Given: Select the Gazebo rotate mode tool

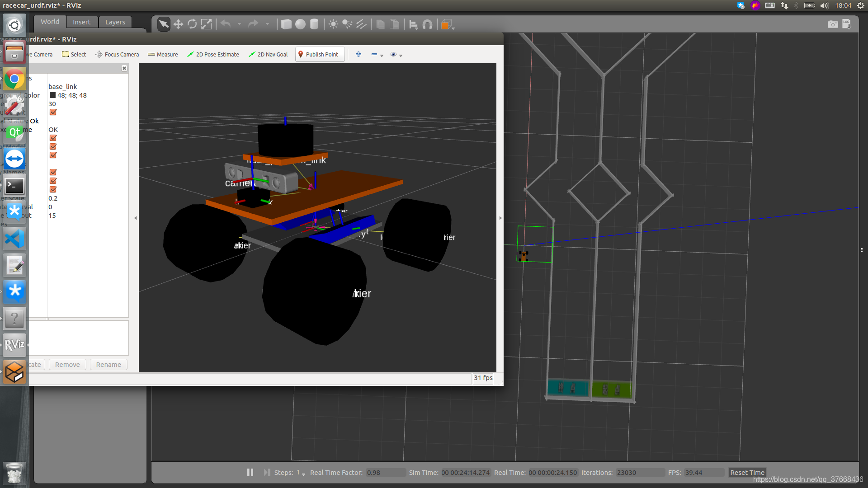Looking at the screenshot, I should 192,24.
